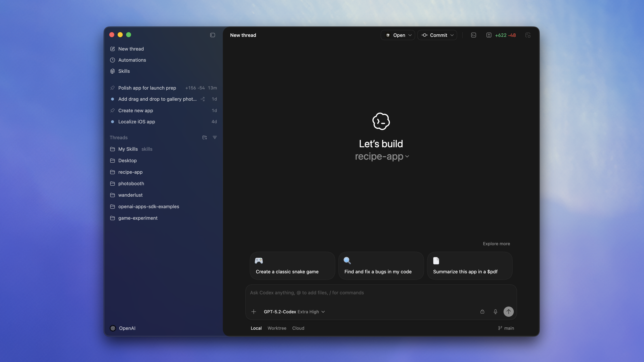The height and width of the screenshot is (362, 644).
Task: Switch to the Cloud tab
Action: click(x=298, y=328)
